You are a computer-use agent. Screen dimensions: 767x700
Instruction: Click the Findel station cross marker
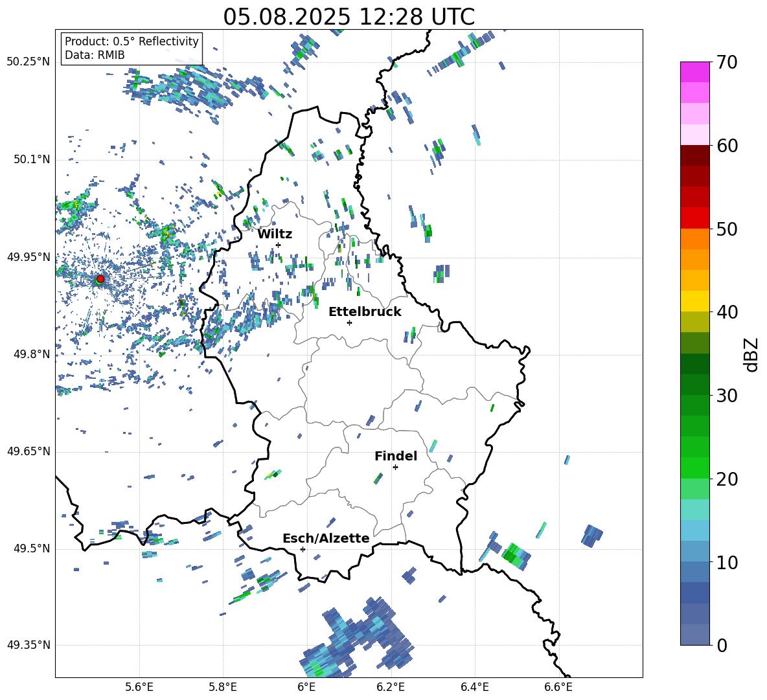[x=395, y=468]
